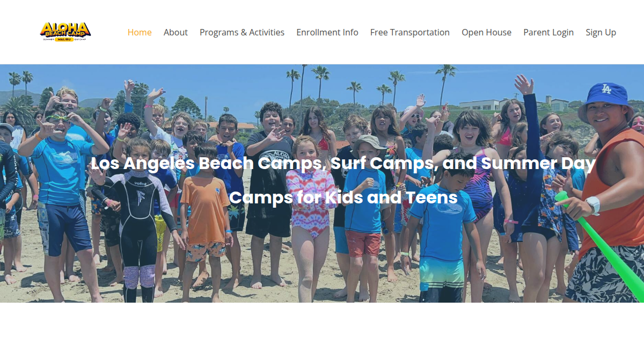Expand the Enrollment Info menu
The image size is (644, 337).
327,32
